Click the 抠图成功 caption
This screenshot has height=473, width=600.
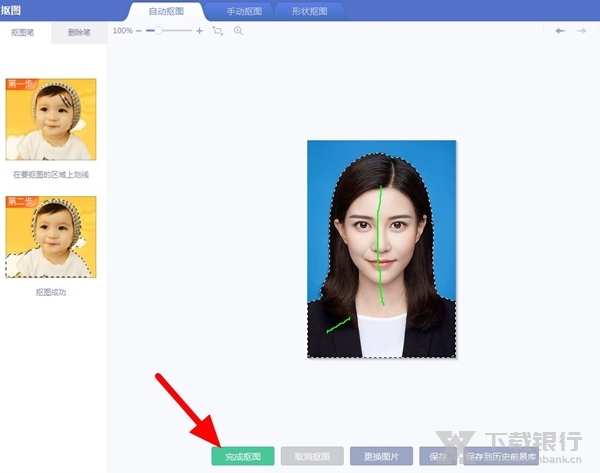point(51,292)
